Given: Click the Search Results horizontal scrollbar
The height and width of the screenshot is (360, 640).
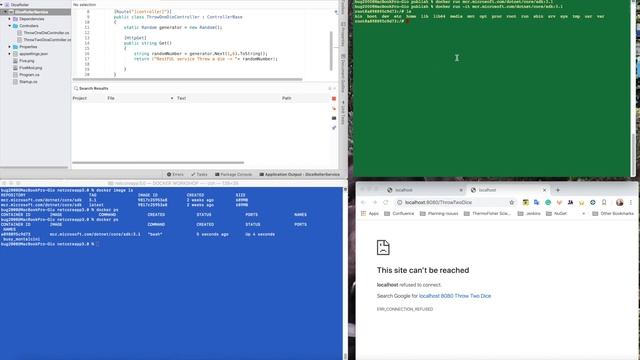Looking at the screenshot, I should 158,162.
